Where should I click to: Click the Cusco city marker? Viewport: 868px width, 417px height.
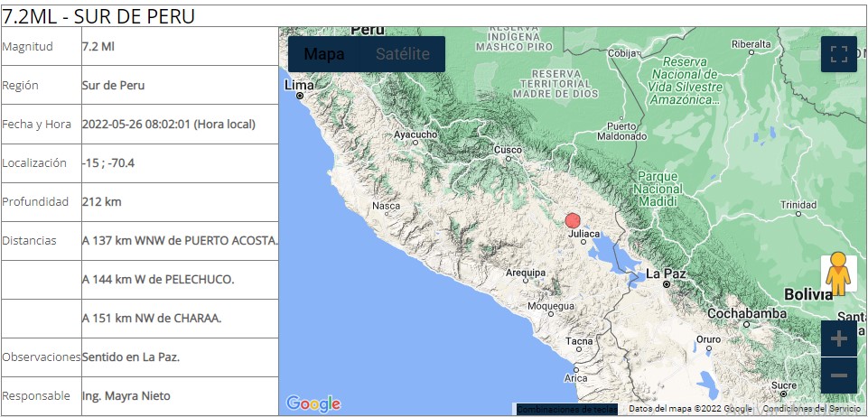tap(508, 150)
